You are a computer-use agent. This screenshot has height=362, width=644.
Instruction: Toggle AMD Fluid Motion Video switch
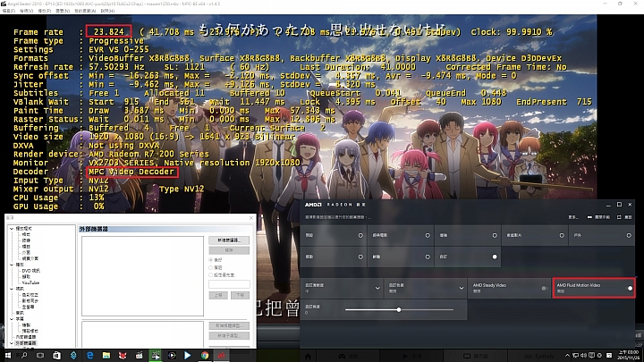click(629, 289)
